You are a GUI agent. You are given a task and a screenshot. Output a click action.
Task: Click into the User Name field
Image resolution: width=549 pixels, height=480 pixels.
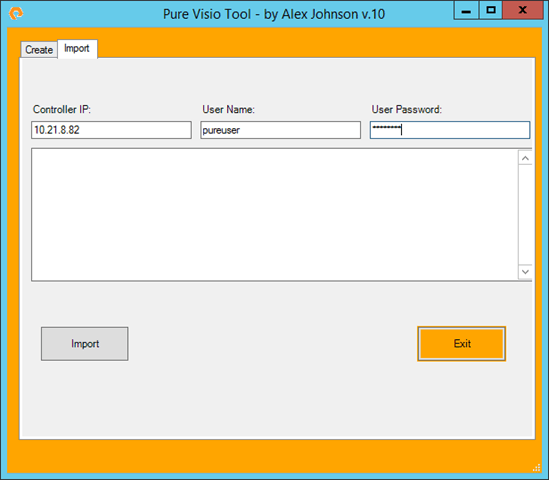[x=280, y=130]
